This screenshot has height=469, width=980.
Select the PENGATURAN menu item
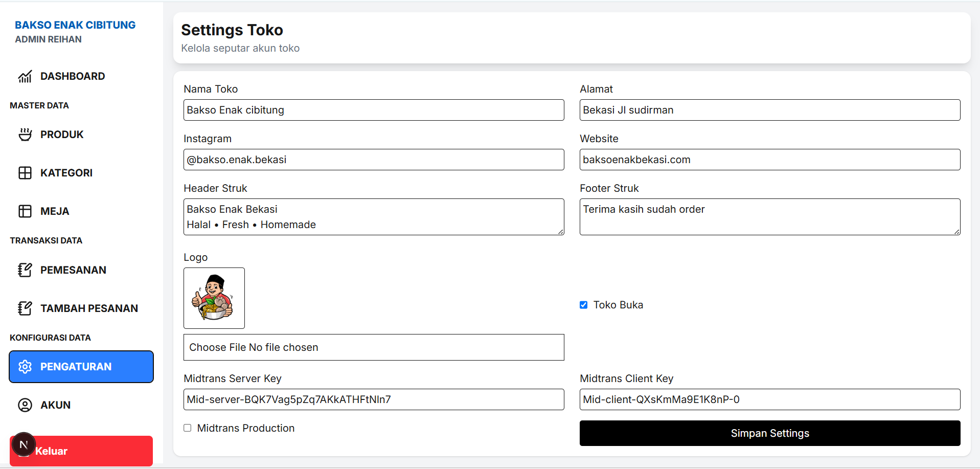click(81, 367)
